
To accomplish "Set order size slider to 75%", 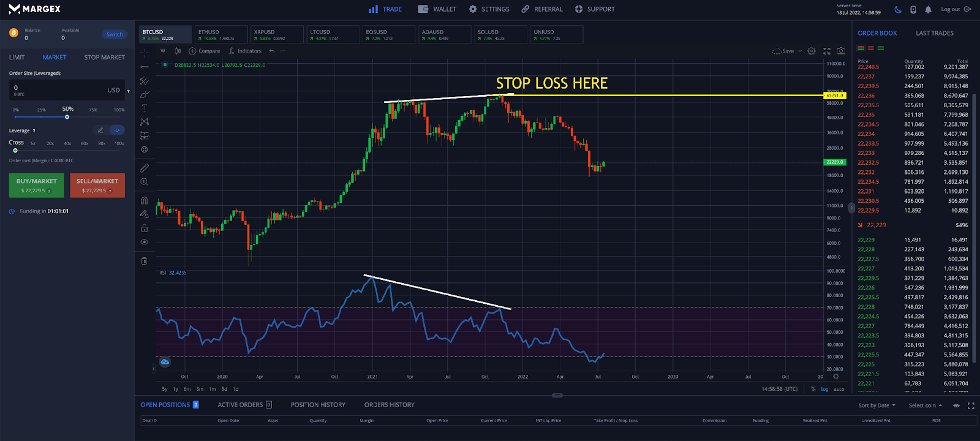I will pyautogui.click(x=93, y=116).
